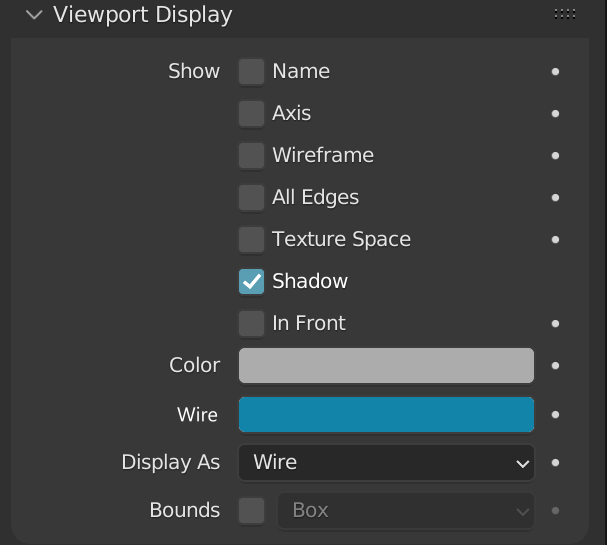Open the Display As dropdown
Image resolution: width=607 pixels, height=545 pixels.
[x=386, y=463]
